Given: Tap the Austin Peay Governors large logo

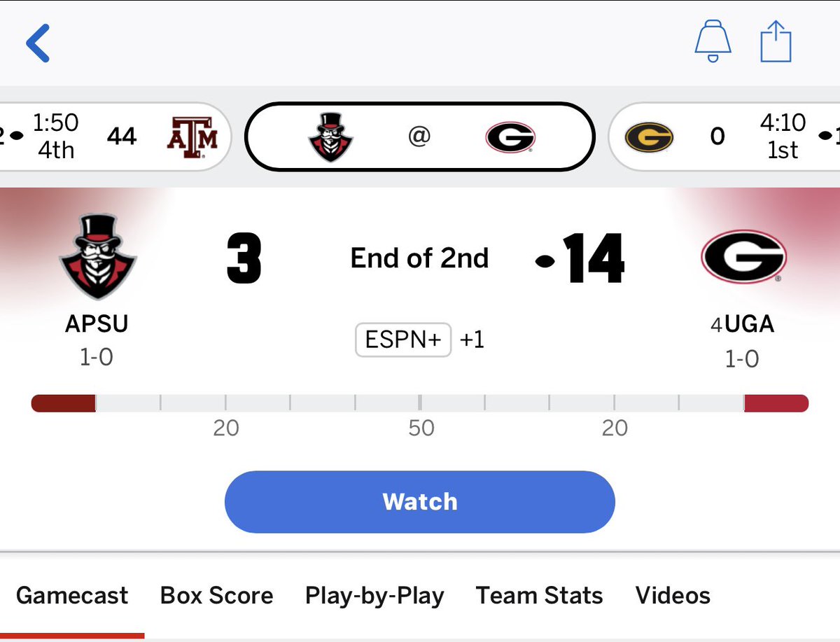Looking at the screenshot, I should click(97, 256).
